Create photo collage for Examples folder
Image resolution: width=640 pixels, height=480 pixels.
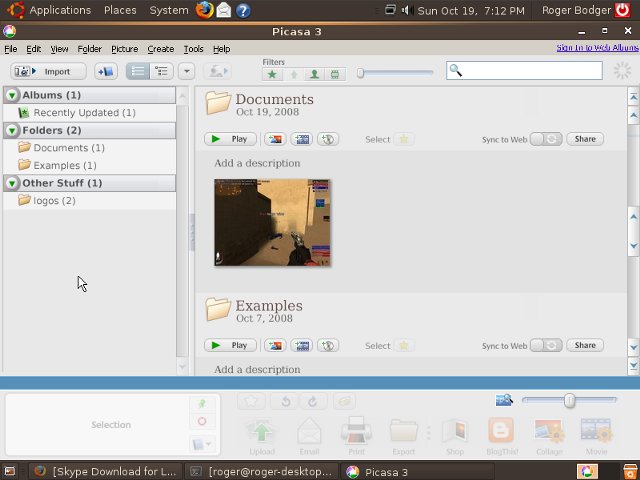tap(275, 345)
